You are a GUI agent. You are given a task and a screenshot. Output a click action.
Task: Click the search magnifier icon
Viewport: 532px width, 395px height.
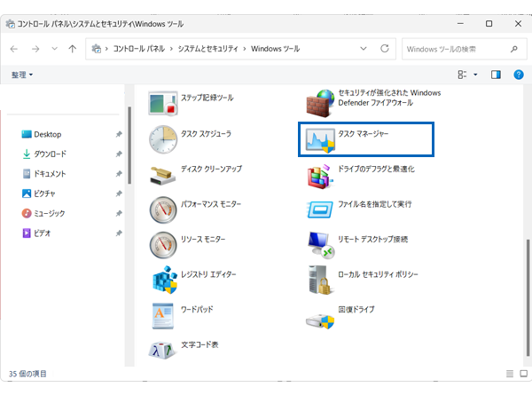(514, 49)
